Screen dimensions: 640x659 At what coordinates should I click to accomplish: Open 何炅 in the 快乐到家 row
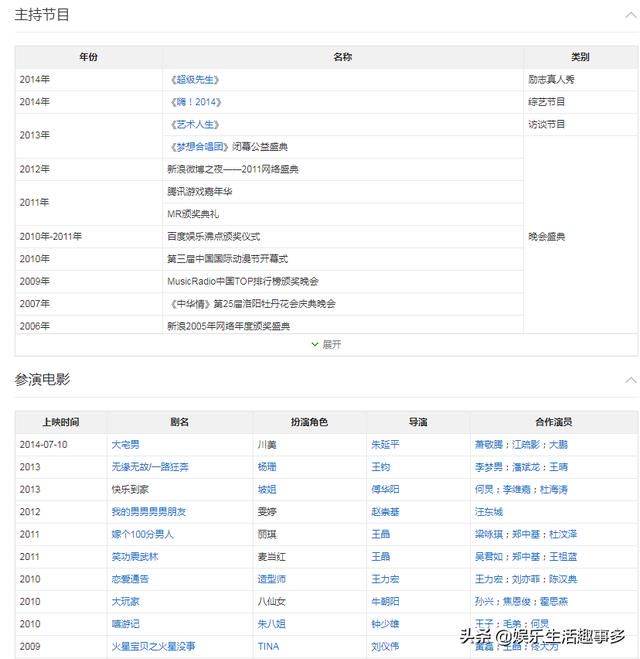tap(484, 490)
